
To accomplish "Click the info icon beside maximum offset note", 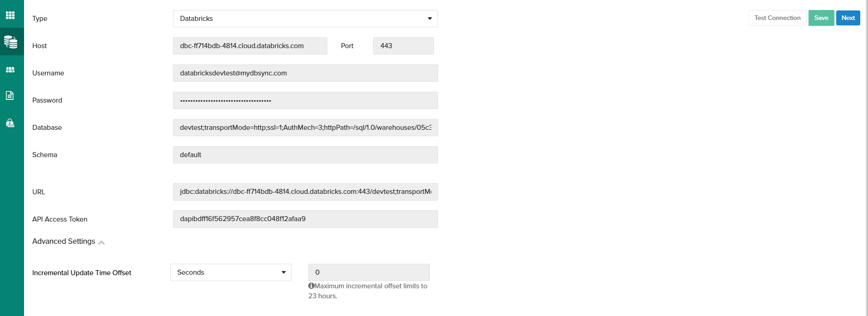I will pos(311,286).
